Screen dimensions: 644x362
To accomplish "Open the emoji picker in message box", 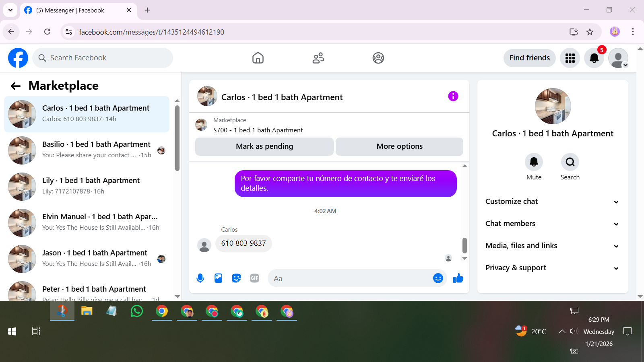I will (438, 278).
